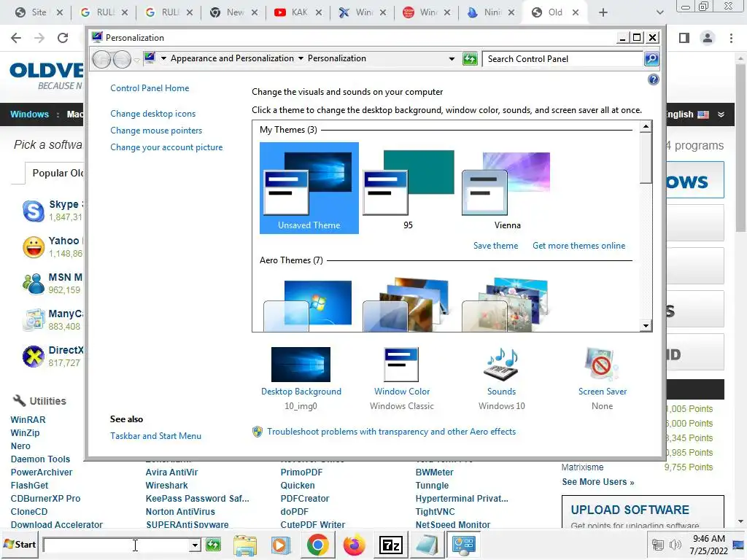Open Chrome profile avatar
Viewport: 747px width, 560px height.
click(708, 38)
